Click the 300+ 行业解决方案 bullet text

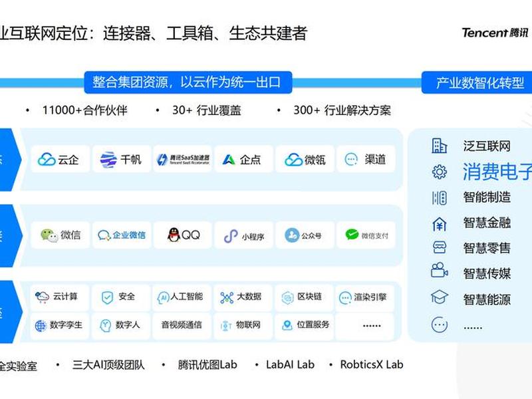(342, 110)
